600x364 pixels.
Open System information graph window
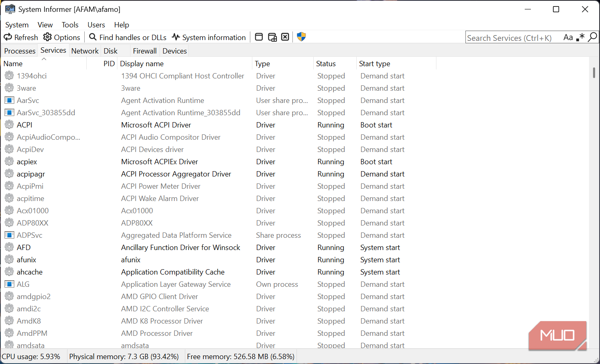click(209, 37)
